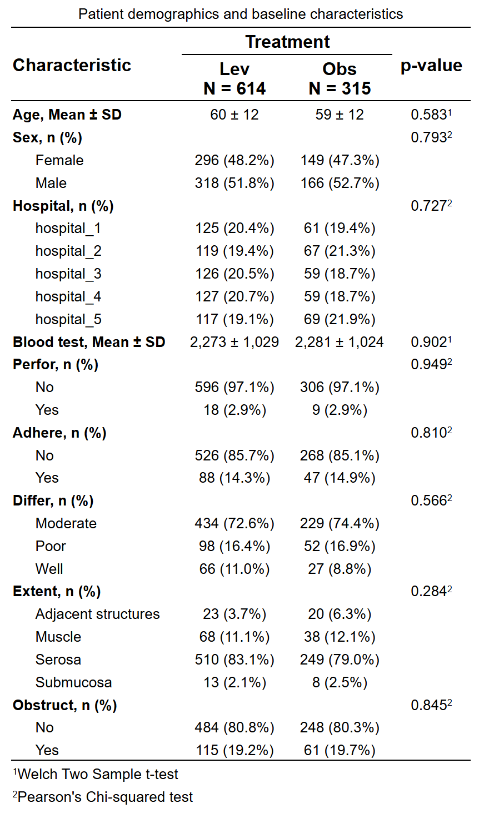504x813 pixels.
Task: Select the Adjacent structures row label
Action: (98, 614)
